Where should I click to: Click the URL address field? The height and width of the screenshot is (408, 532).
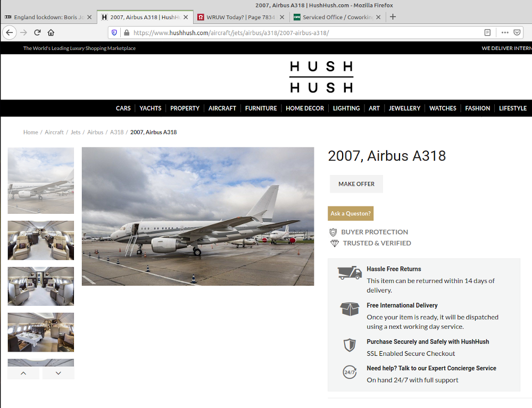298,32
